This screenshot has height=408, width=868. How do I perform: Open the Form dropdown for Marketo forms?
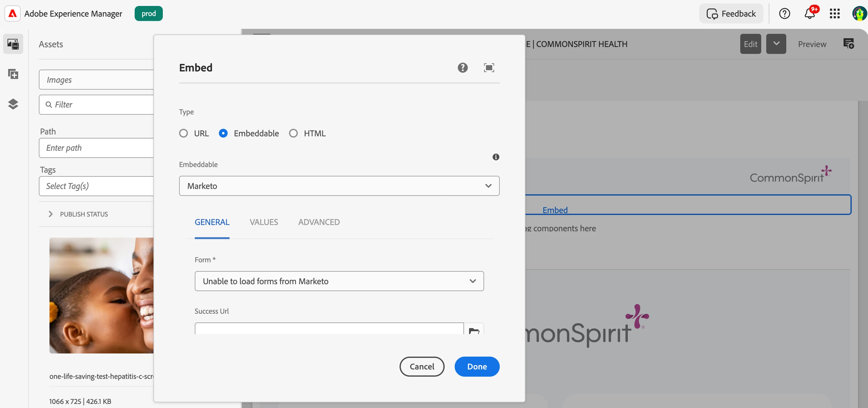(339, 281)
